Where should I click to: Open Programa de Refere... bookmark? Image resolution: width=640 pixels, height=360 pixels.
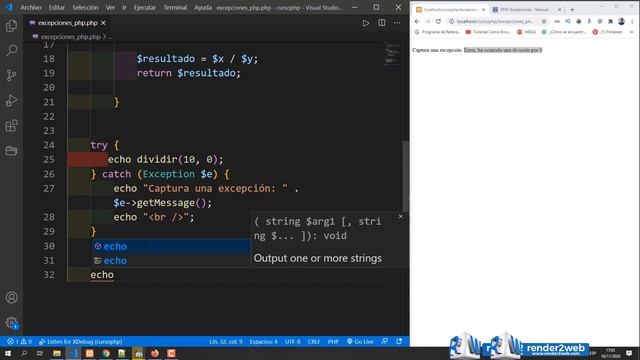437,32
